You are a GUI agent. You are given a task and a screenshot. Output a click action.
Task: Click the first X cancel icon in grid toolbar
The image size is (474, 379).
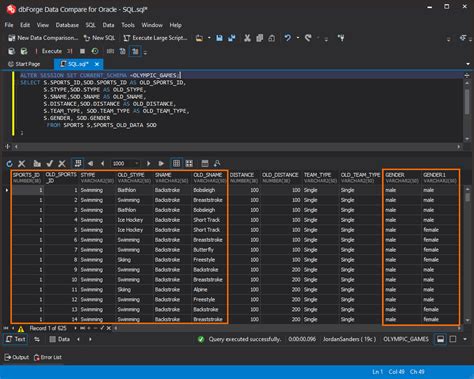[x=22, y=164]
